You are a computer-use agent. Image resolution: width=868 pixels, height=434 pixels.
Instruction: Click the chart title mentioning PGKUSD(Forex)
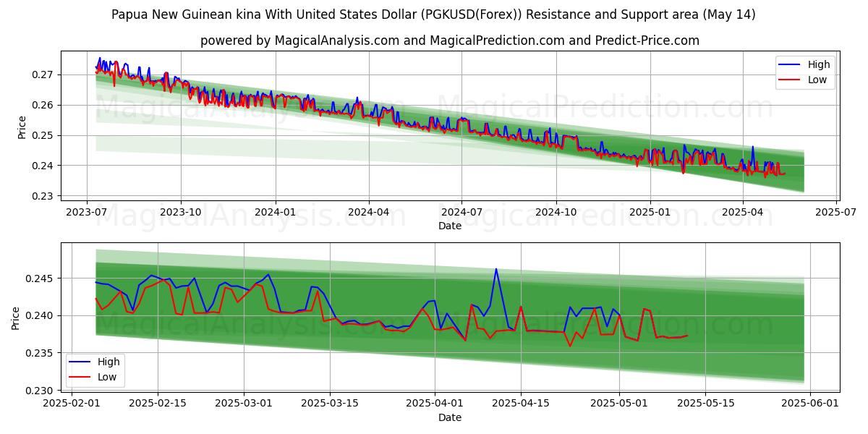click(434, 14)
